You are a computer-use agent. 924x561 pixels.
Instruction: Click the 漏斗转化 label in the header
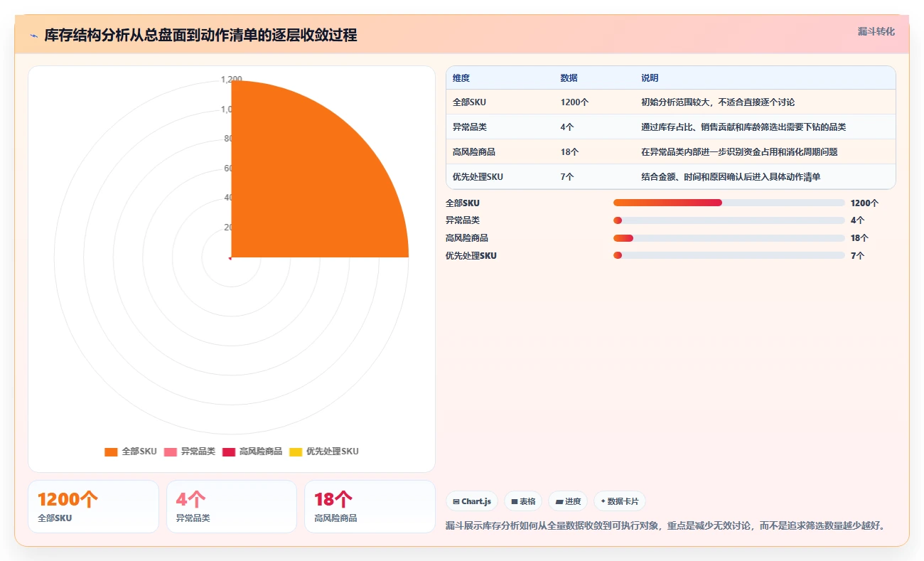(x=876, y=32)
